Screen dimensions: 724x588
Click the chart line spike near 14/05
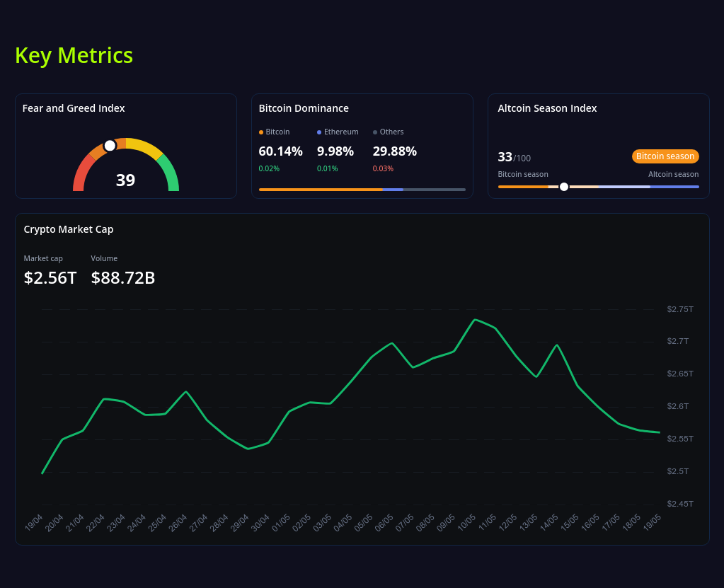click(557, 345)
